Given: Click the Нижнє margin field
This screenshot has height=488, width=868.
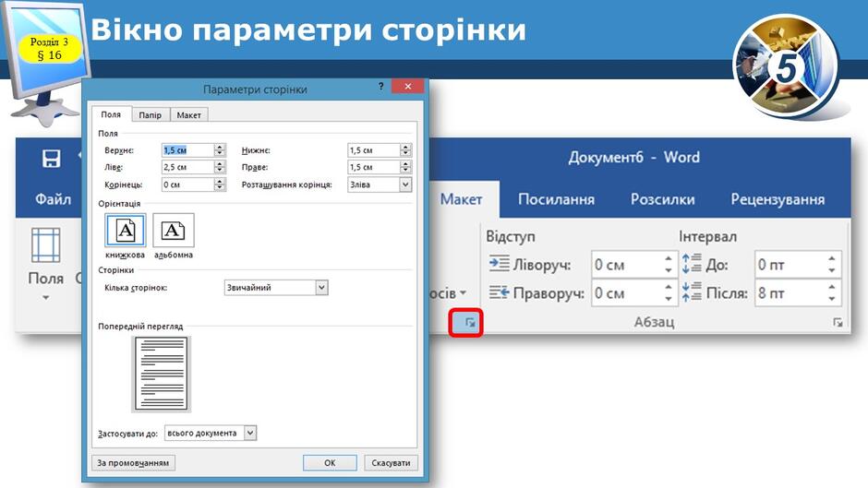Looking at the screenshot, I should click(373, 150).
